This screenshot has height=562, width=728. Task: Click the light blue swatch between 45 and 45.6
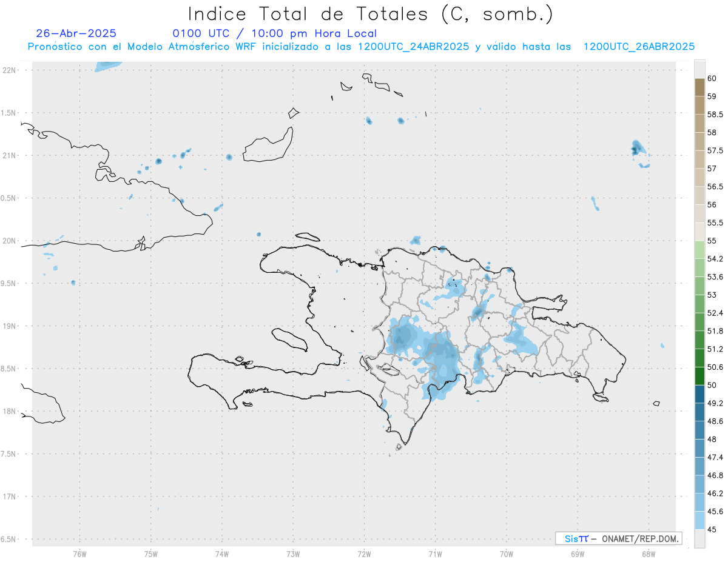pos(699,520)
